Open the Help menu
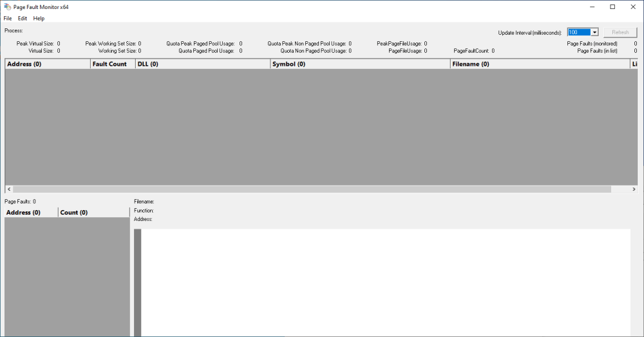The image size is (644, 337). click(x=39, y=19)
